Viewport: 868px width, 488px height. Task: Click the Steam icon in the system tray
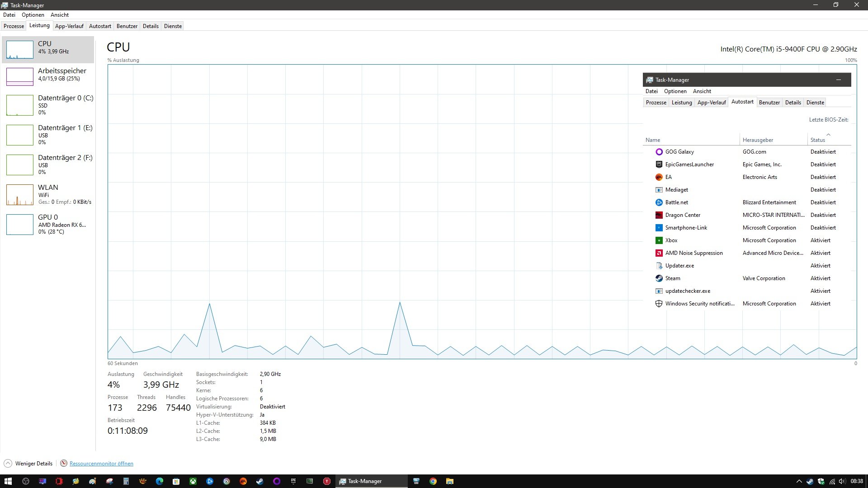point(810,481)
